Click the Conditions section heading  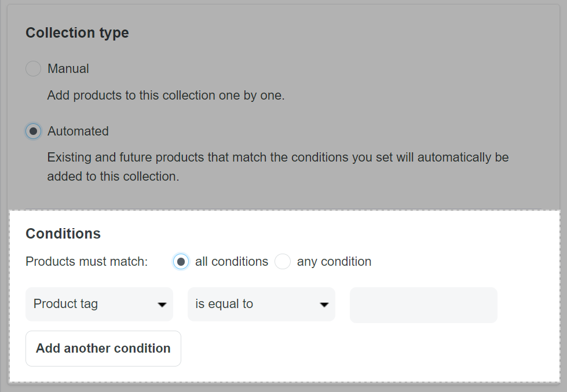[63, 233]
